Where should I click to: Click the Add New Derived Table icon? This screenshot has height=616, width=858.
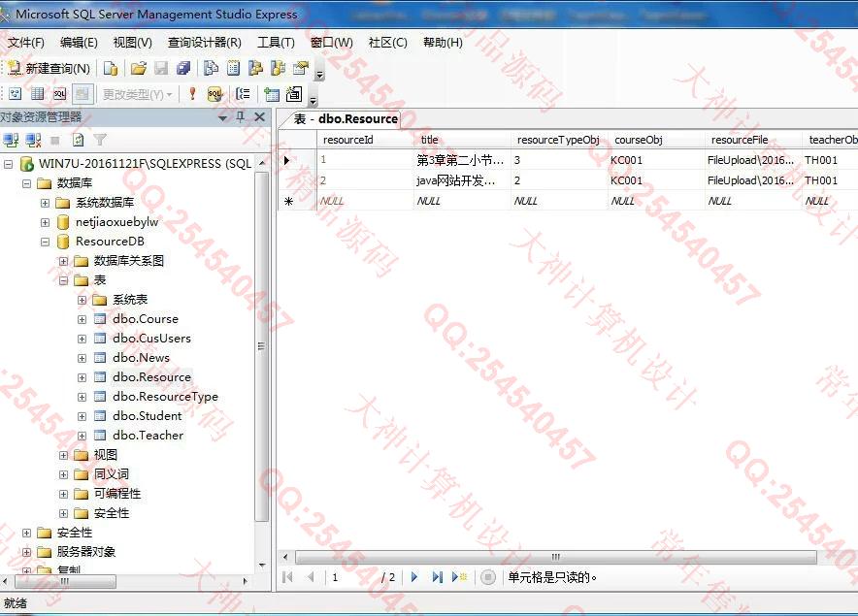294,94
